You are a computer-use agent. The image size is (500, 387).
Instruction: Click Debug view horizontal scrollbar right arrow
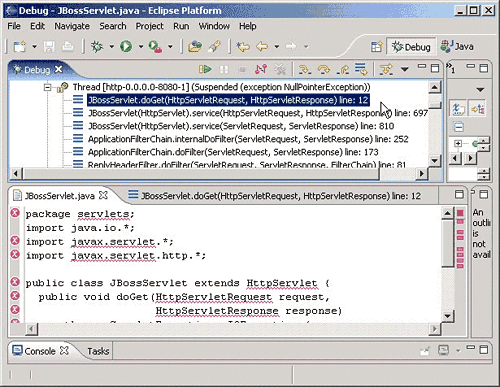(422, 173)
